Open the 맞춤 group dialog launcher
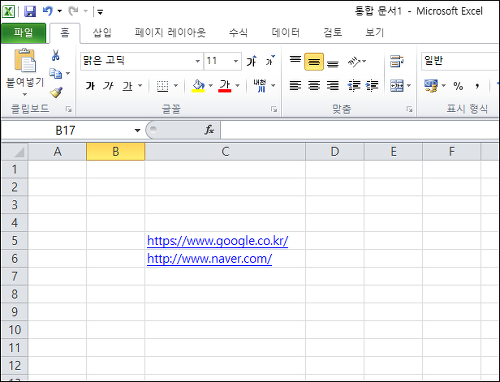 409,109
